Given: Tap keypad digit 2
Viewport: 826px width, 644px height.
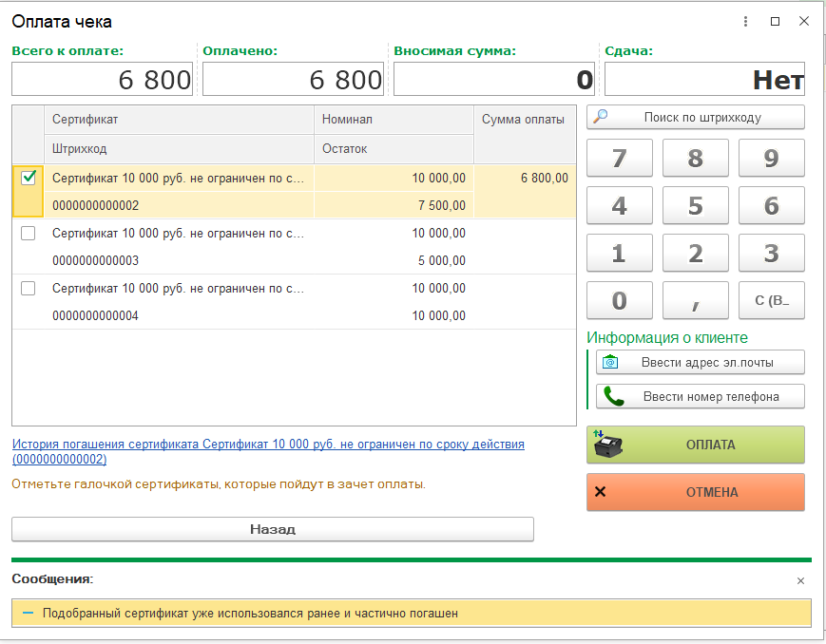Looking at the screenshot, I should [x=696, y=253].
